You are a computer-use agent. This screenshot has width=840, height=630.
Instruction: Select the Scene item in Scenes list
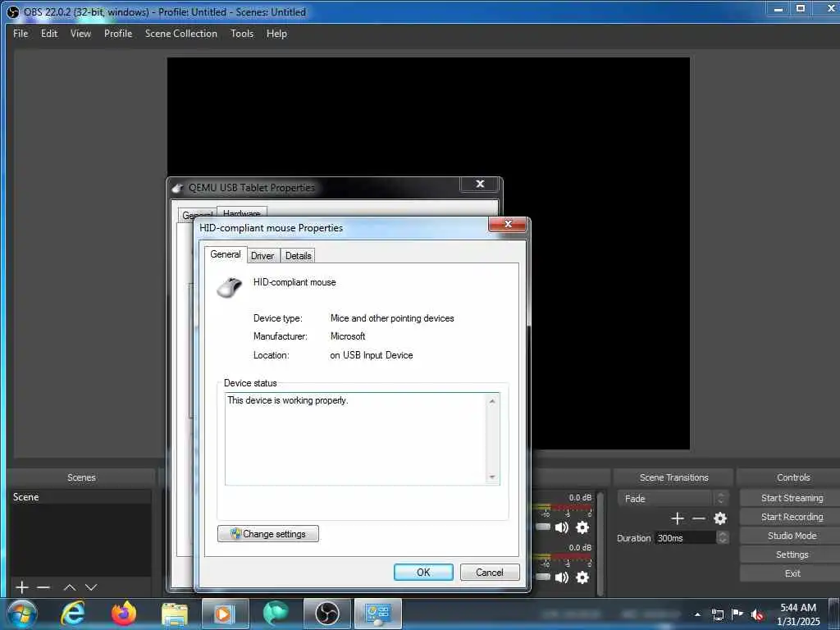(80, 497)
